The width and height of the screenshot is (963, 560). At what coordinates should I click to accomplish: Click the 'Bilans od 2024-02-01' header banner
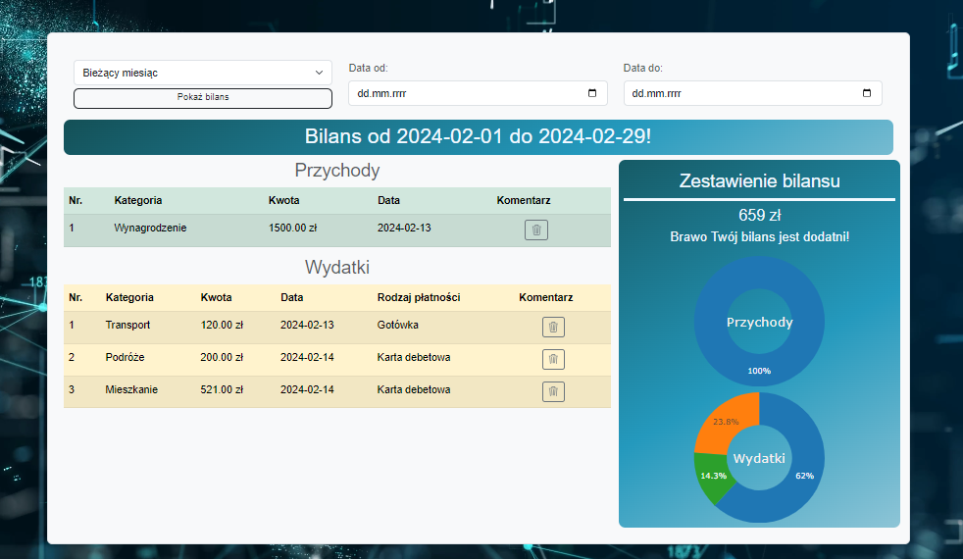478,137
